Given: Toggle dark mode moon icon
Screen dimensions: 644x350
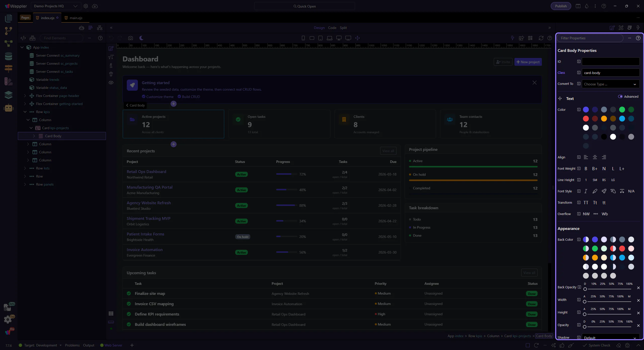Looking at the screenshot, I should [141, 38].
